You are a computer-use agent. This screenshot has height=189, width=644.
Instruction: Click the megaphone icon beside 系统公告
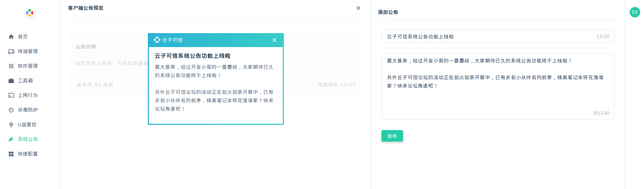(x=11, y=139)
